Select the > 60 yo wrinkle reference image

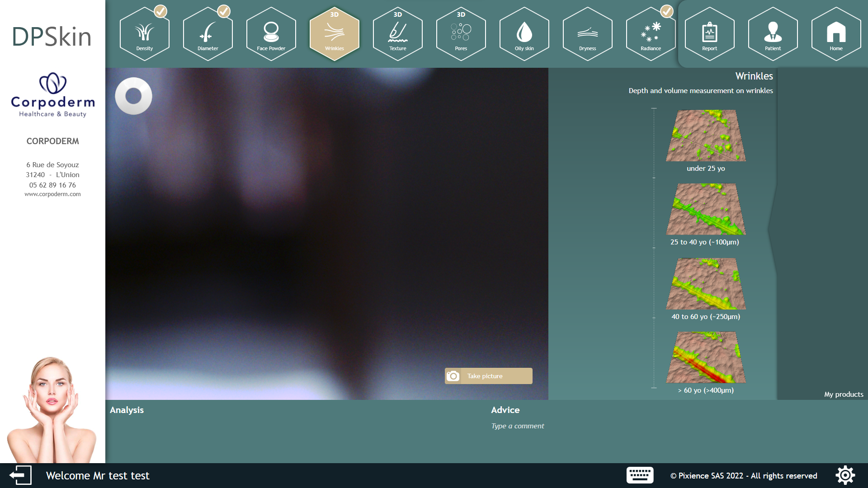706,357
